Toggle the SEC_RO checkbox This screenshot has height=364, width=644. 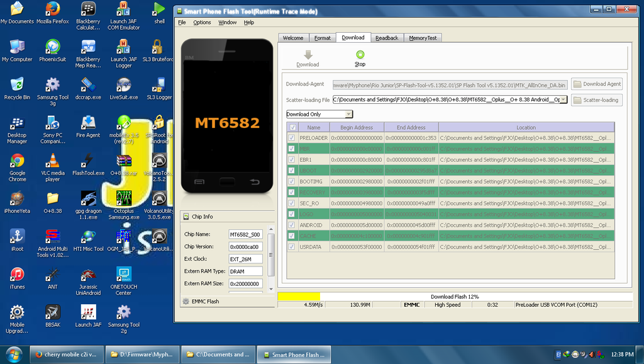292,203
